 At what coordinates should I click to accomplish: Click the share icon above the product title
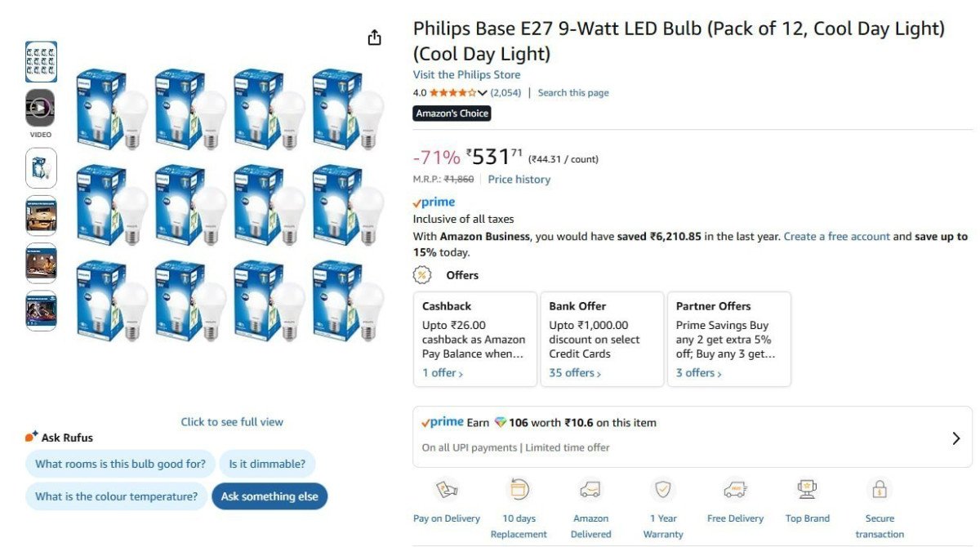click(x=373, y=37)
